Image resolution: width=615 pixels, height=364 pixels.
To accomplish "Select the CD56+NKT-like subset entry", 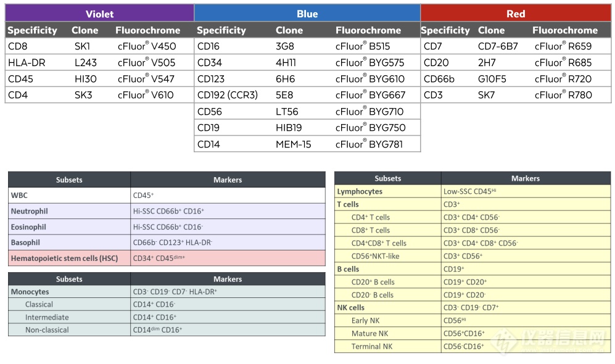I will (375, 256).
